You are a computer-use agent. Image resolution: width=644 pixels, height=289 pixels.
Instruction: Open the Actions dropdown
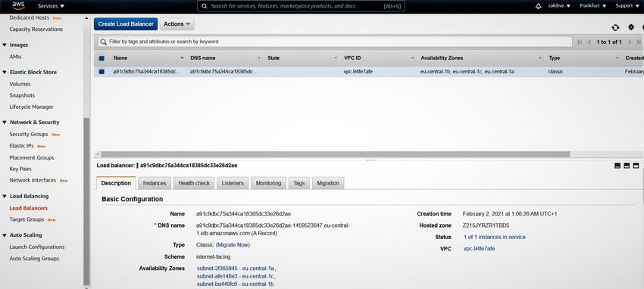tap(177, 24)
